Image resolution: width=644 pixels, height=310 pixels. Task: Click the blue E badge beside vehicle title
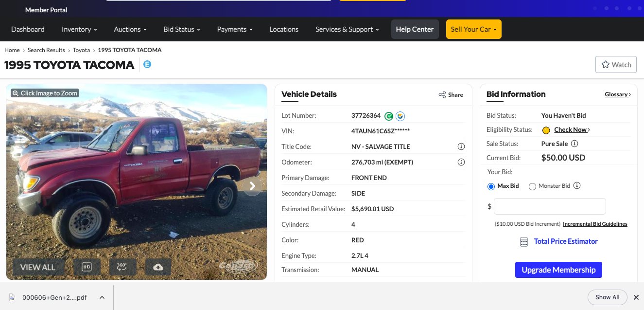[x=147, y=64]
